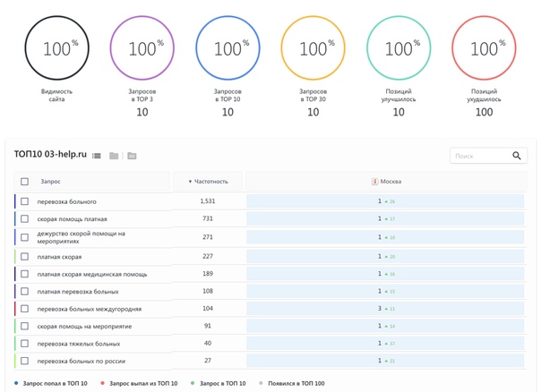This screenshot has height=392, width=541.
Task: Click frequency value 104
Action: (208, 308)
